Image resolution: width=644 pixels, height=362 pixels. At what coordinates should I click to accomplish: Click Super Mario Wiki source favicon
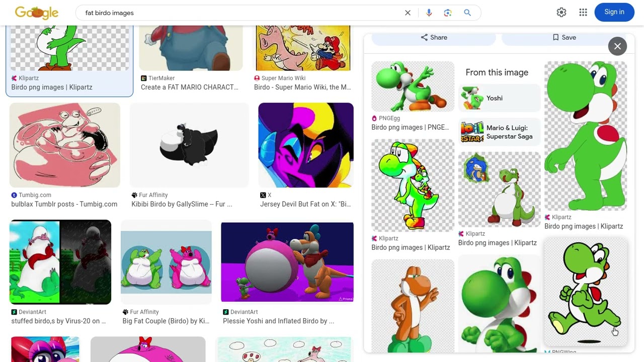coord(257,78)
